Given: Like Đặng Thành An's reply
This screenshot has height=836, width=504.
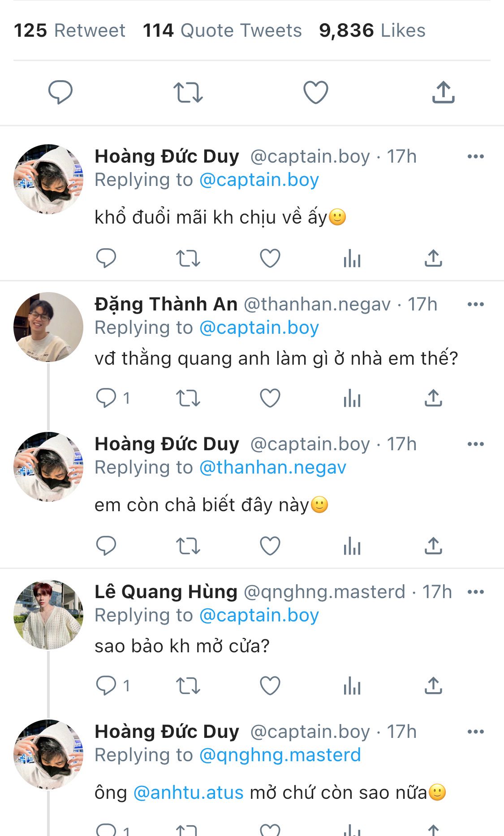Looking at the screenshot, I should click(270, 398).
